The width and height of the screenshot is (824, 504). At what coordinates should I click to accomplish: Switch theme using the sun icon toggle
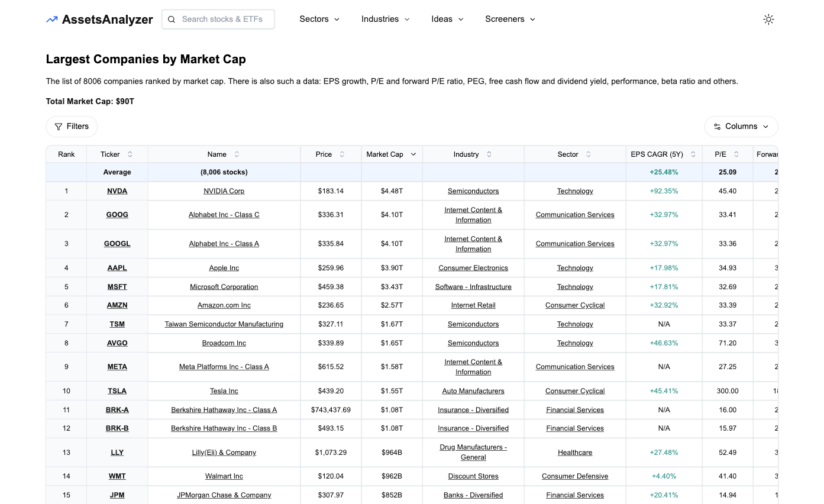[x=768, y=19]
